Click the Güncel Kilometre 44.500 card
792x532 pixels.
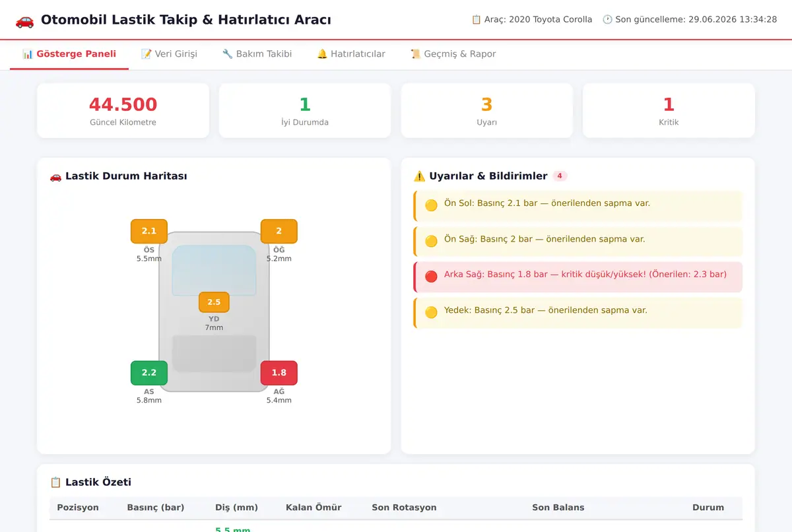tap(123, 111)
